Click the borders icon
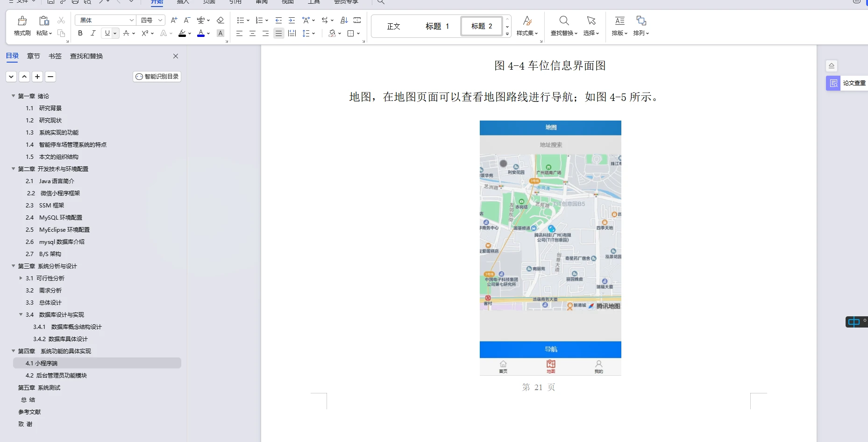Image resolution: width=868 pixels, height=442 pixels. tap(351, 33)
